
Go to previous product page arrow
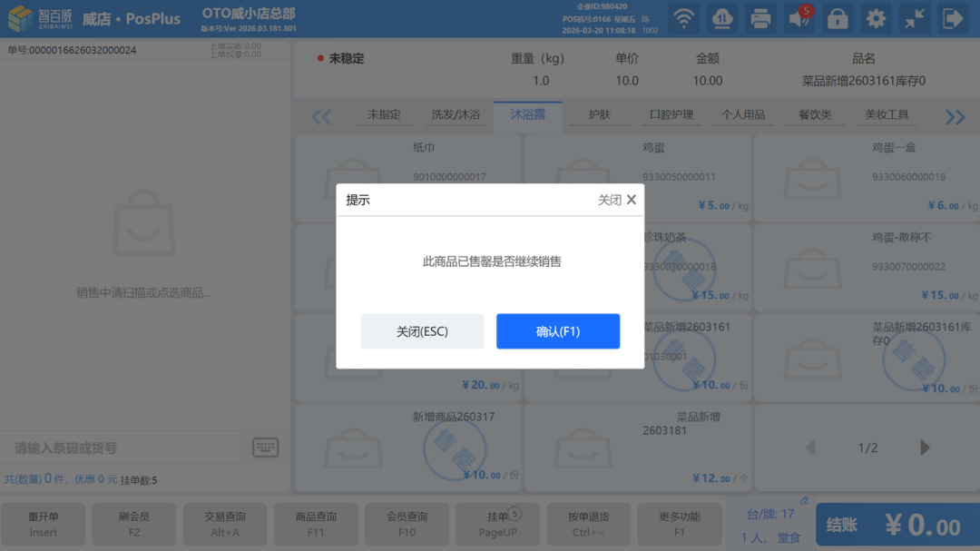pos(810,448)
